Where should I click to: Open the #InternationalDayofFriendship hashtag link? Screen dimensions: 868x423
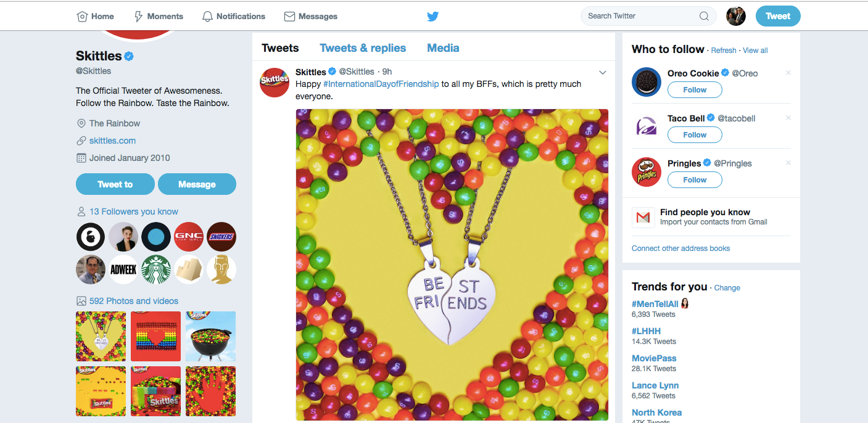pyautogui.click(x=381, y=84)
